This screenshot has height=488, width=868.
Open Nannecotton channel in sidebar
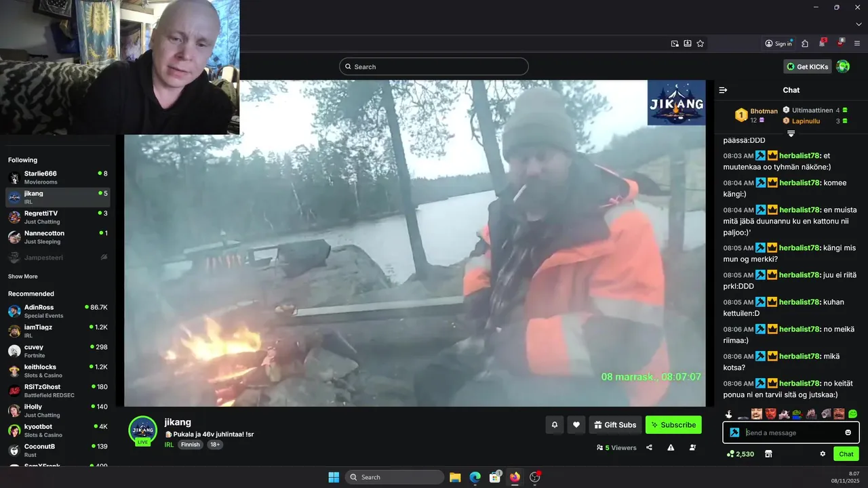58,237
